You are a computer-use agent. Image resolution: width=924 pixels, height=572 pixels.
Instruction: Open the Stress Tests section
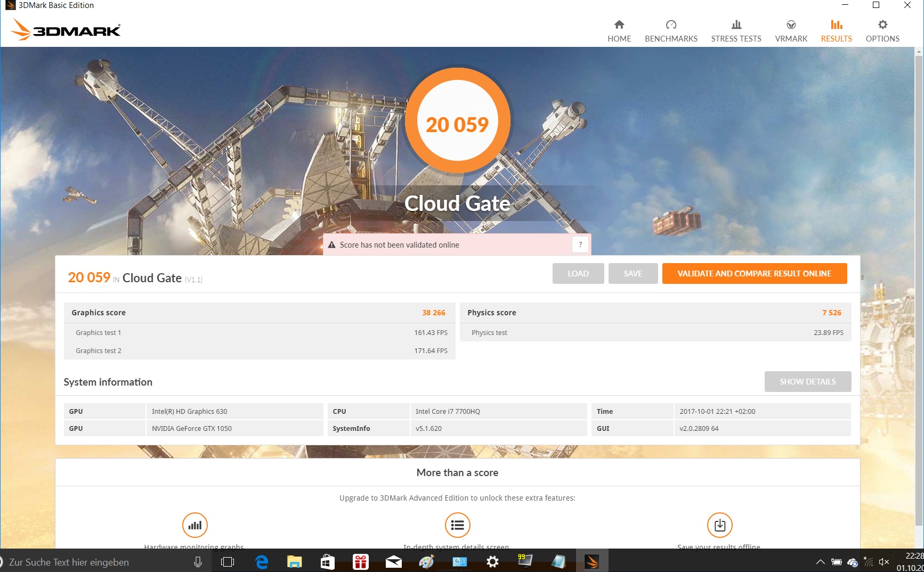736,31
